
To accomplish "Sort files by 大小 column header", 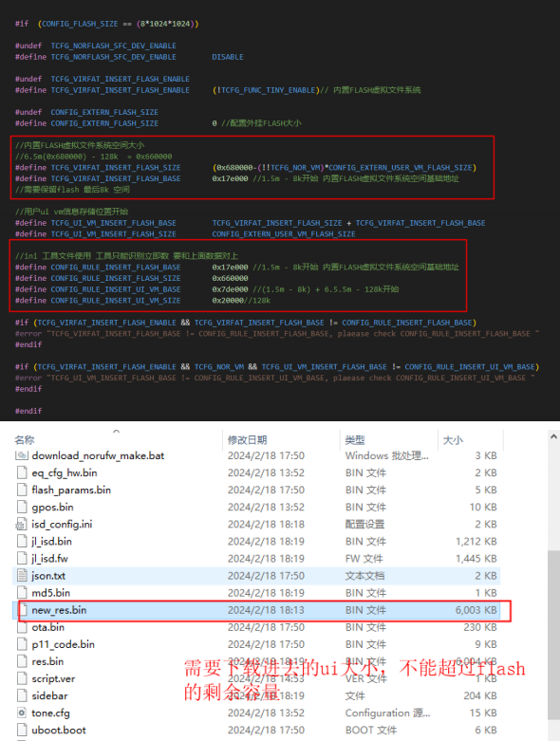I will pos(453,440).
